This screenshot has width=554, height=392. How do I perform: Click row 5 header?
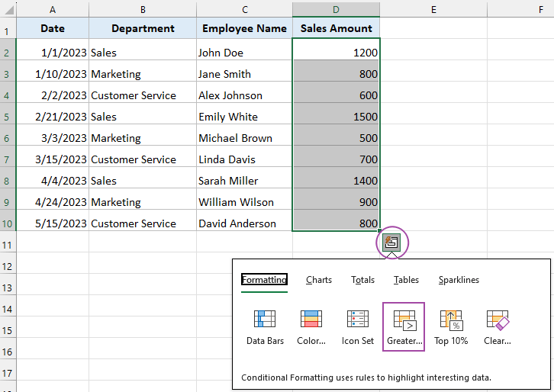click(x=8, y=117)
